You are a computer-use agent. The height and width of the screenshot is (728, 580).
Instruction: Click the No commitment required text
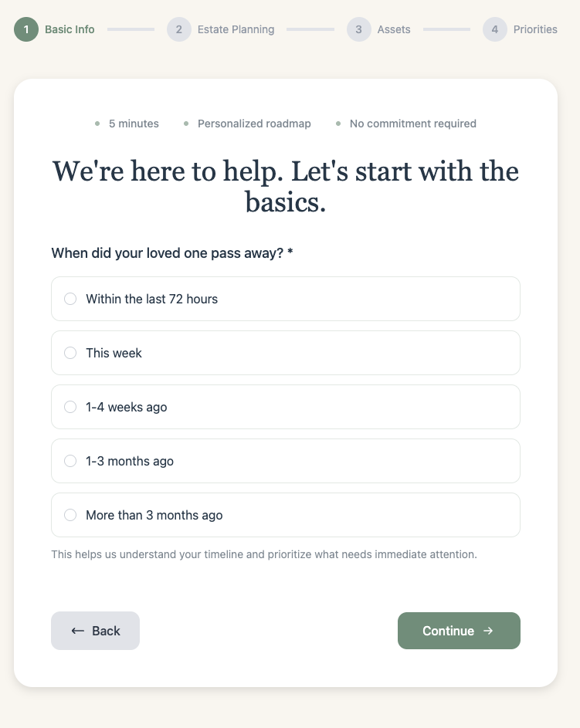pos(413,124)
